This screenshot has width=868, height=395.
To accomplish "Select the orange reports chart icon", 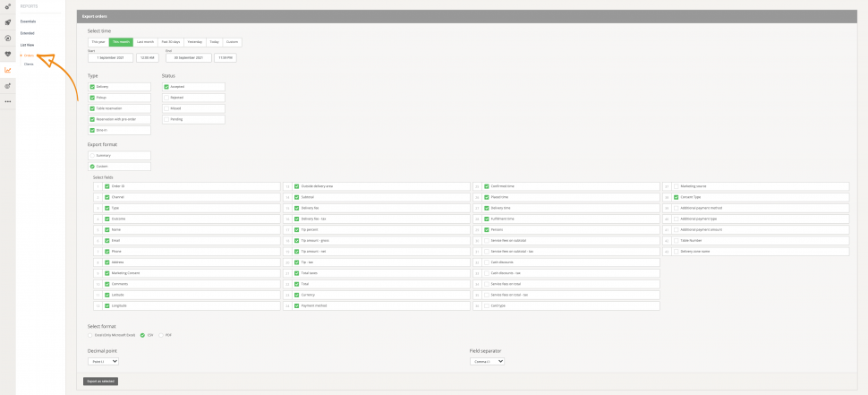I will pos(8,70).
